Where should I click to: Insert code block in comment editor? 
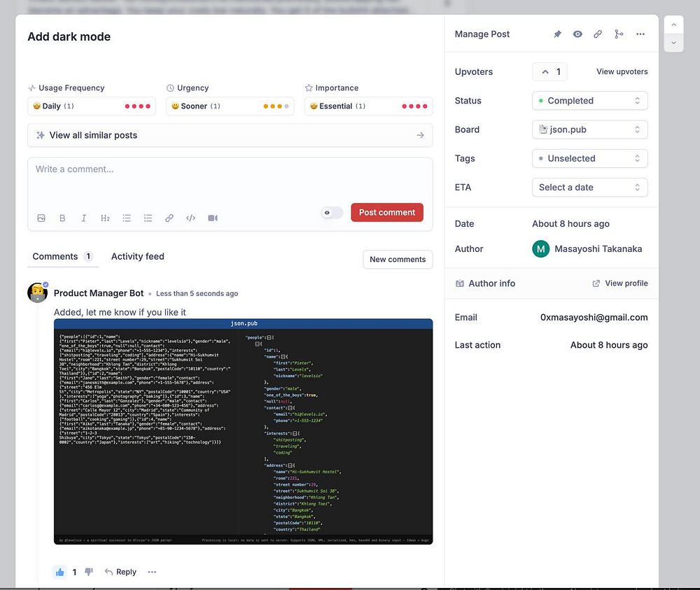pos(190,218)
